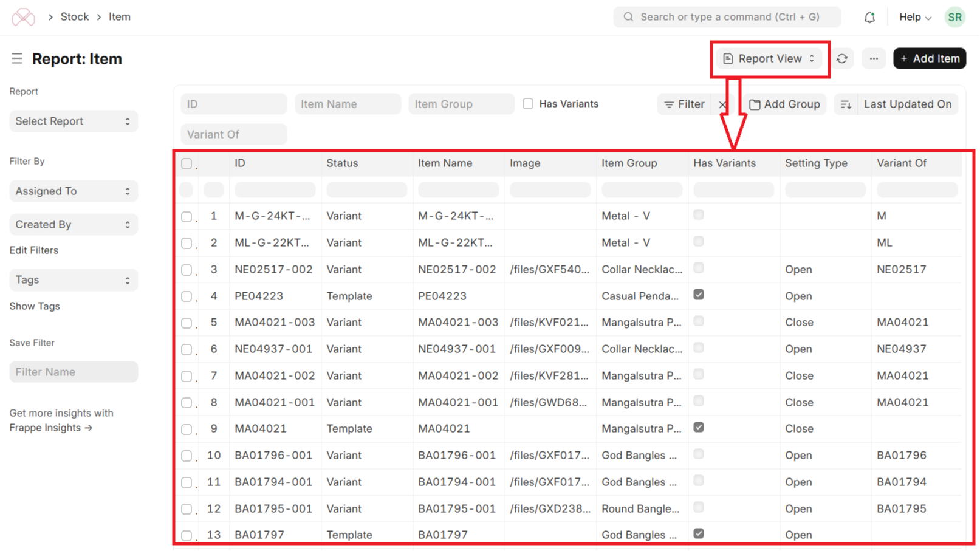980x551 pixels.
Task: Click the search bar magnifier icon
Action: click(x=628, y=17)
